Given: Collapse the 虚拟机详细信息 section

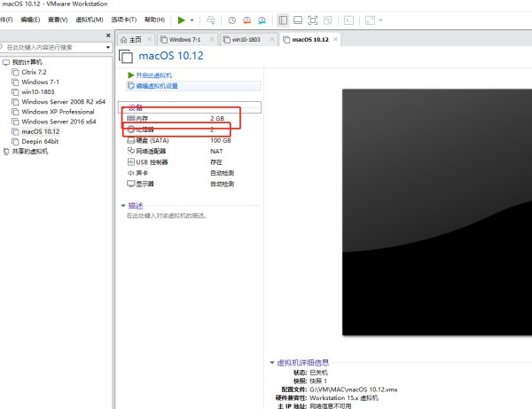Looking at the screenshot, I should tap(272, 362).
